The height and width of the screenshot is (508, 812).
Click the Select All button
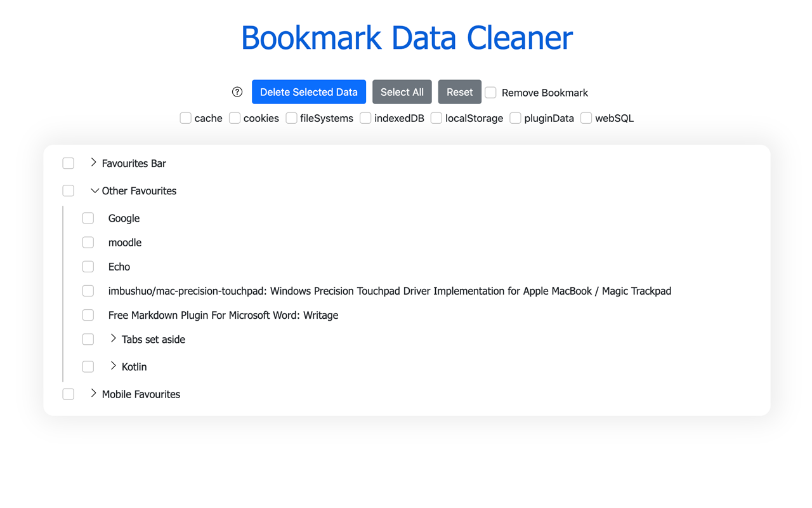402,91
